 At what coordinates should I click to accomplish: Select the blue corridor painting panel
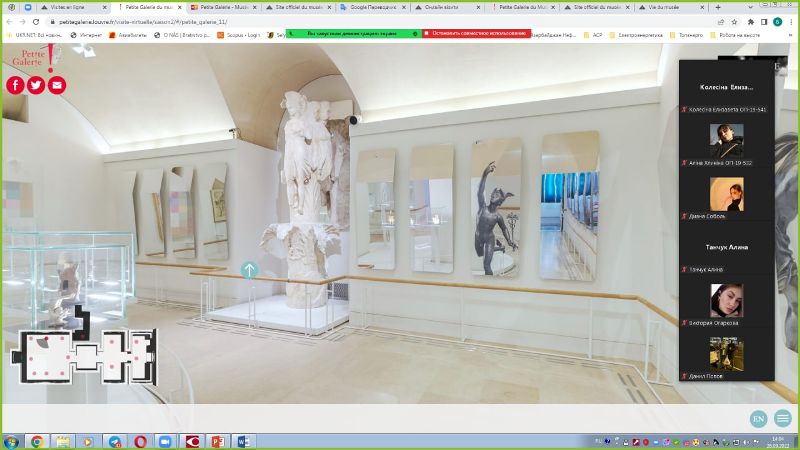(x=570, y=206)
